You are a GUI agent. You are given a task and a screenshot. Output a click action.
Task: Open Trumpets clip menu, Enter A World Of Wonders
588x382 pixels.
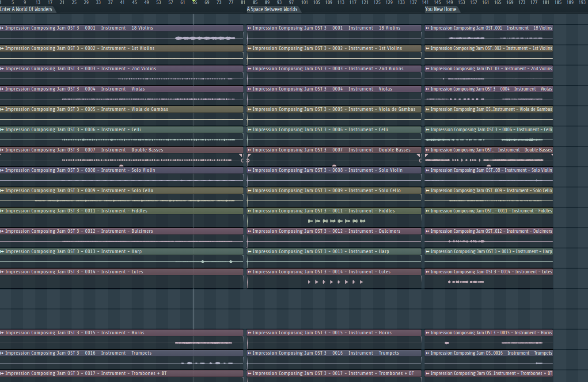(2, 353)
